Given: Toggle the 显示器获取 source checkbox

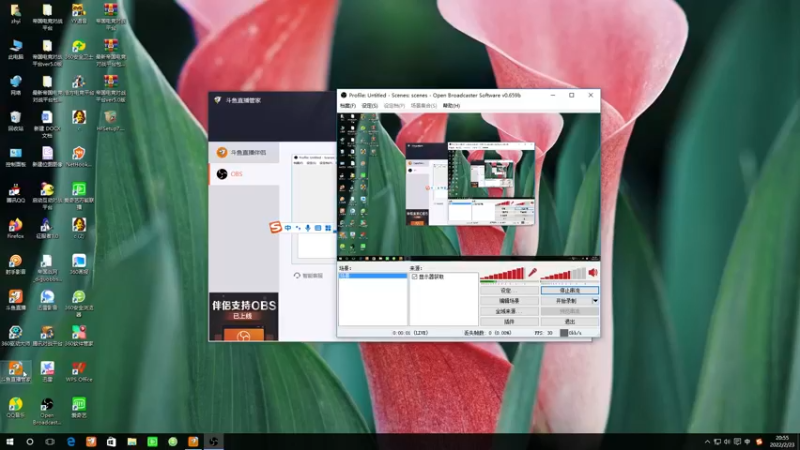Looking at the screenshot, I should point(414,277).
